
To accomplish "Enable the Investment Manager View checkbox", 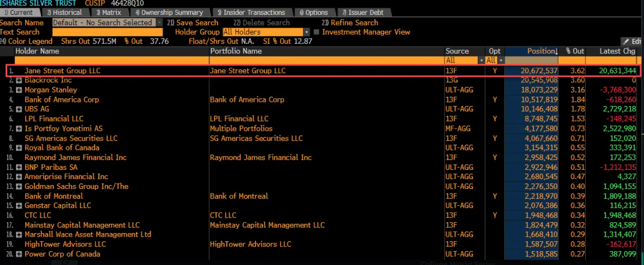I will coord(316,32).
